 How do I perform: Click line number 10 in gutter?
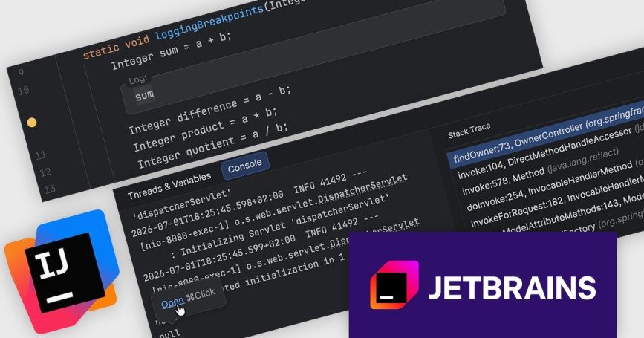tap(24, 90)
